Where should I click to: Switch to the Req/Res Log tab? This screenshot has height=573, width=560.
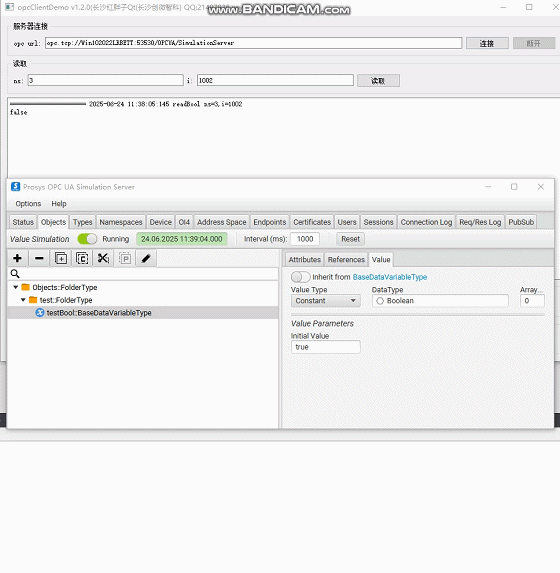pos(480,222)
